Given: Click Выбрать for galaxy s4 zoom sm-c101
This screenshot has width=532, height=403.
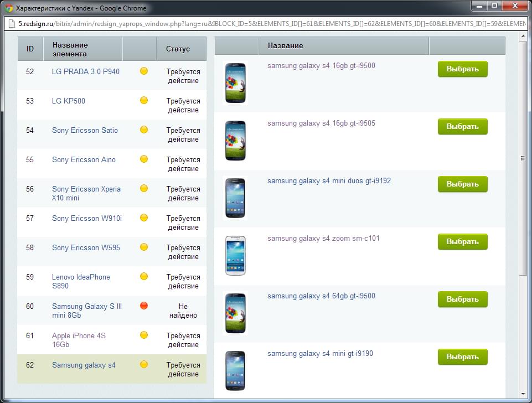Looking at the screenshot, I should pyautogui.click(x=462, y=241).
